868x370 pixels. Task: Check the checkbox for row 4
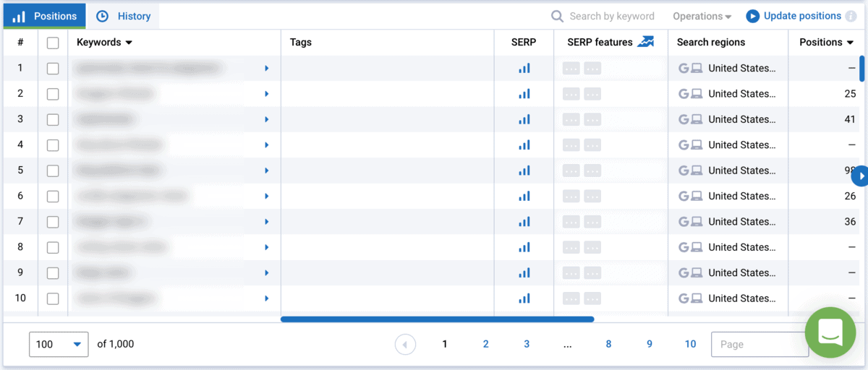pos(53,145)
